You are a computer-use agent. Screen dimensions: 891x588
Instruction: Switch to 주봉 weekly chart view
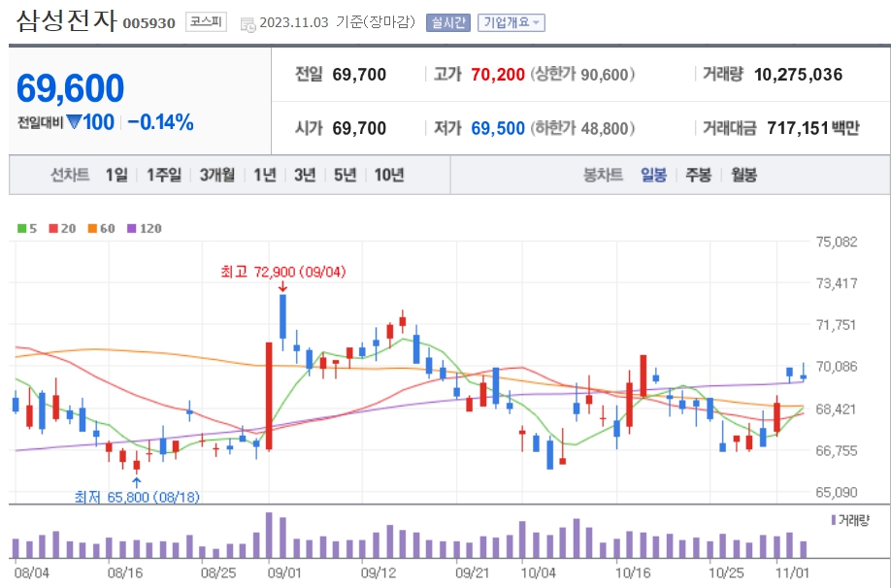[x=698, y=175]
